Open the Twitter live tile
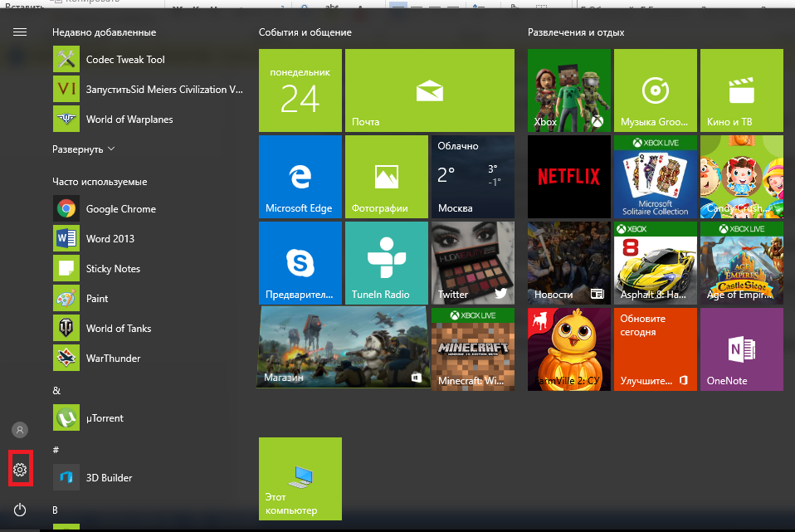Viewport: 795px width, 532px height. pos(472,263)
